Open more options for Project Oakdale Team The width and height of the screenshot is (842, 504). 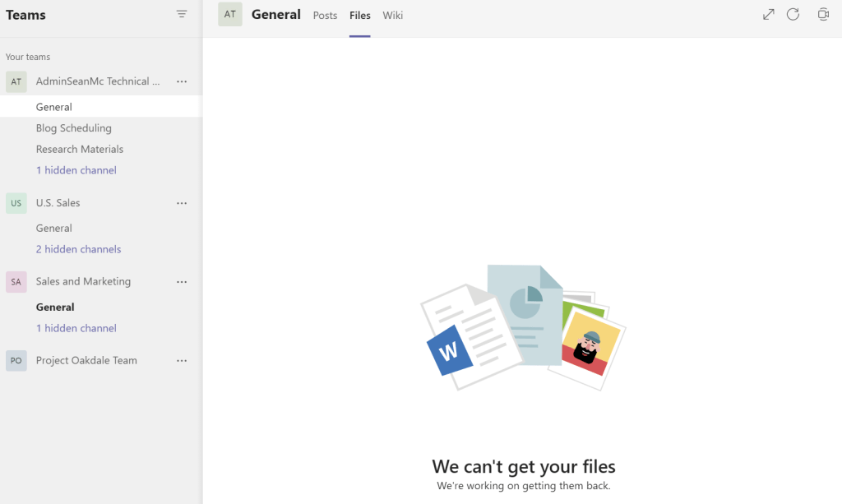[x=182, y=361]
